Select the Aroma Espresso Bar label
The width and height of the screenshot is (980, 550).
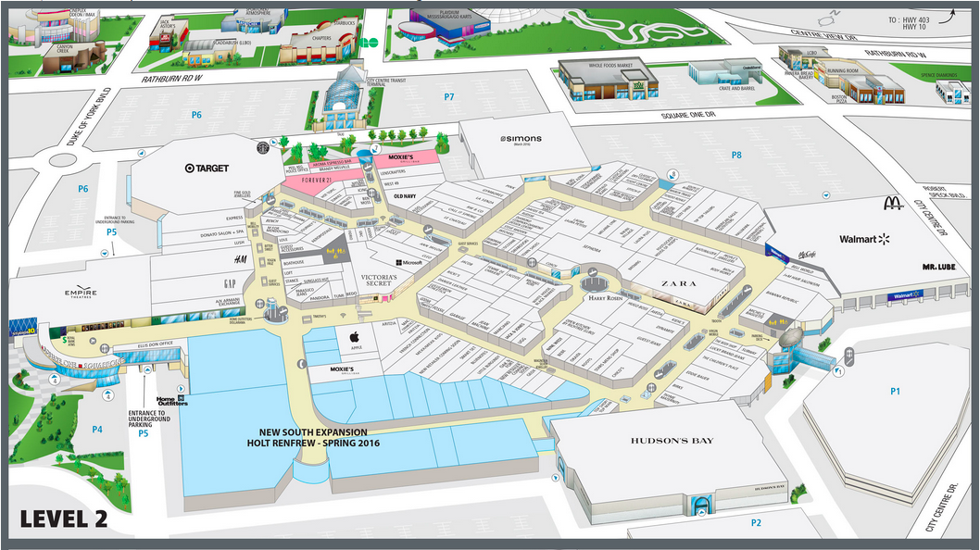332,162
